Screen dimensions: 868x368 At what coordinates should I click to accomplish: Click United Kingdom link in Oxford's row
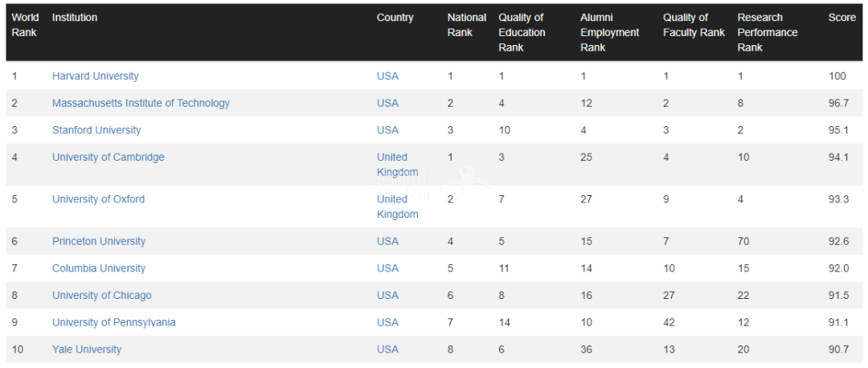(x=398, y=206)
